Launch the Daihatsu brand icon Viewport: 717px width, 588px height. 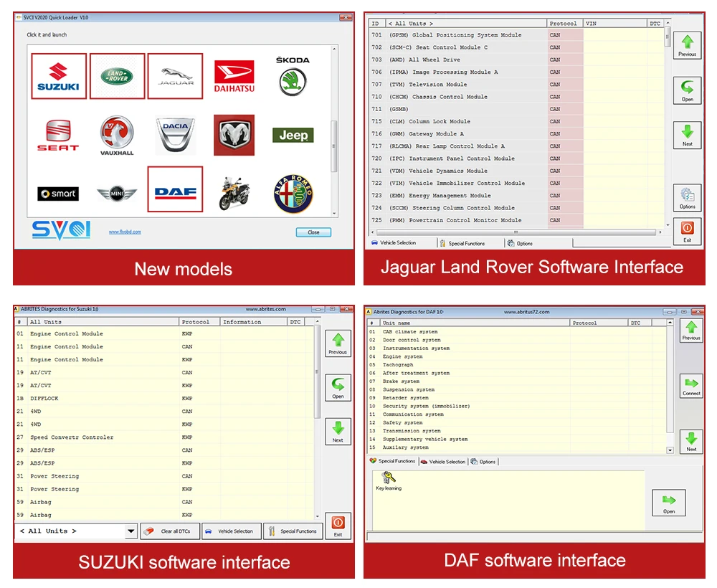(x=234, y=76)
